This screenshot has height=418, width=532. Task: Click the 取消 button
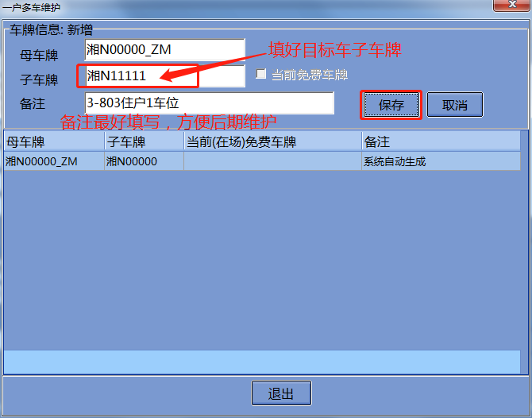(x=455, y=105)
